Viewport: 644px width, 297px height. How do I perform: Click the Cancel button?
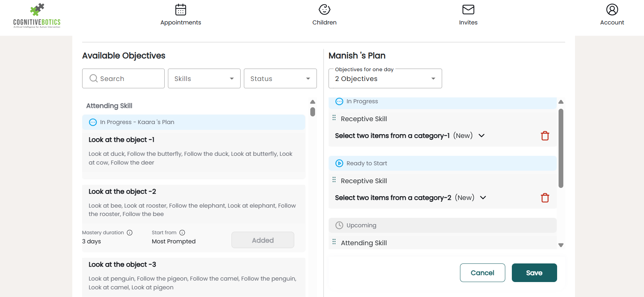482,273
